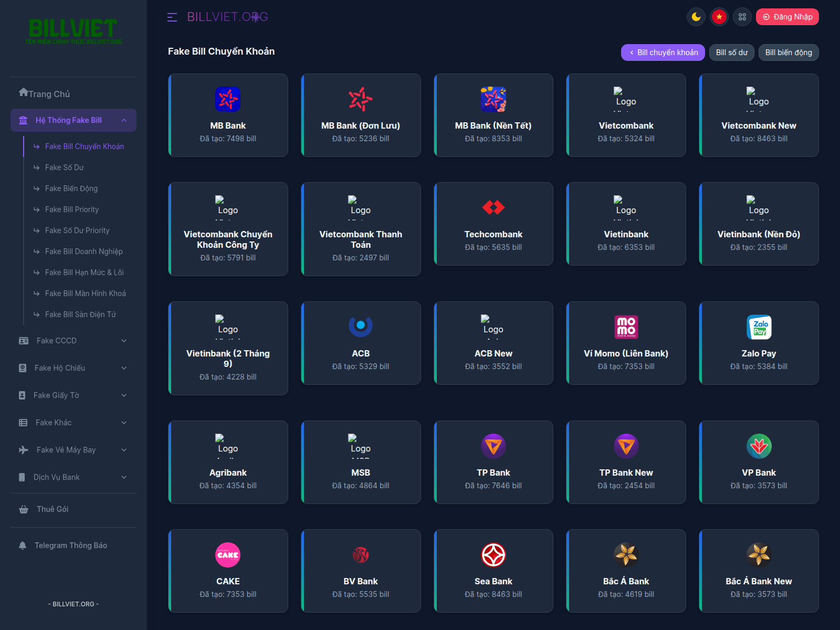840x630 pixels.
Task: Open the Vietcombank New card title
Action: [759, 125]
